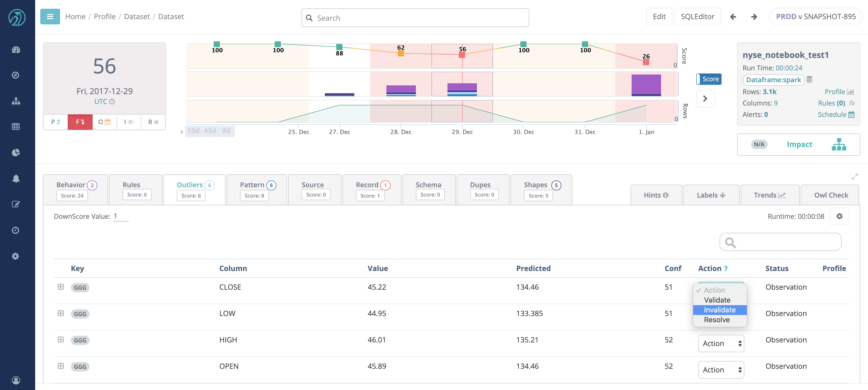The image size is (868, 390).
Task: Open the bell alerts sidebar icon
Action: click(x=16, y=178)
